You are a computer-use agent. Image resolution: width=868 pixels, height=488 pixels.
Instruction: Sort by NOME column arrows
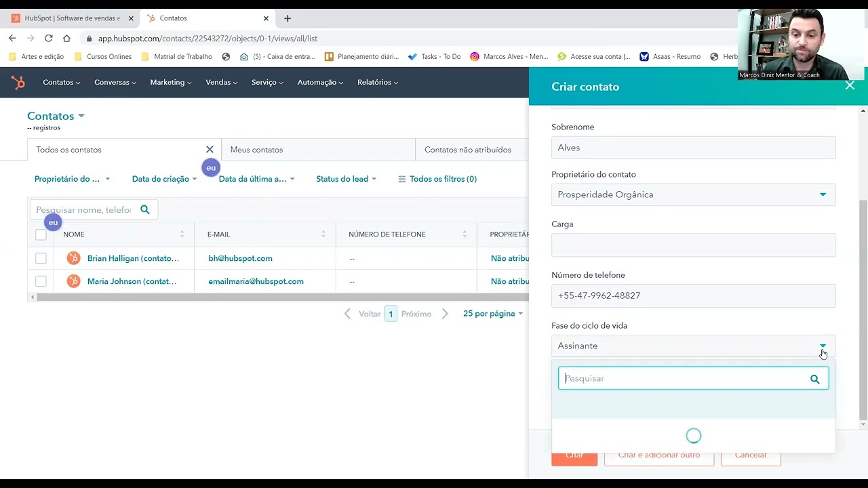[182, 234]
